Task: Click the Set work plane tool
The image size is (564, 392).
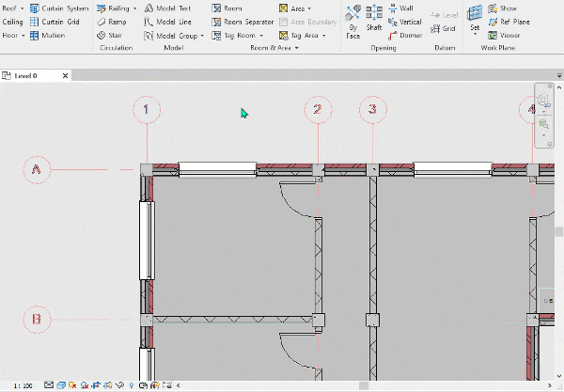Action: pos(475,17)
